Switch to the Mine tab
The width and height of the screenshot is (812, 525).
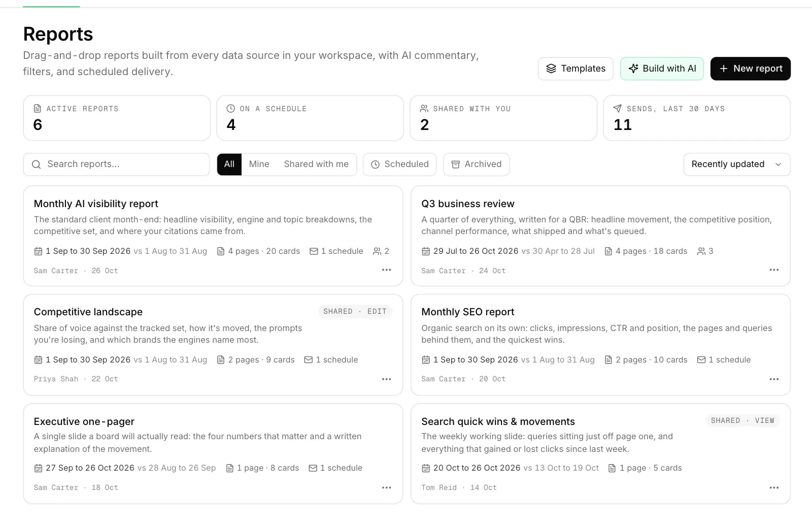[x=259, y=165]
